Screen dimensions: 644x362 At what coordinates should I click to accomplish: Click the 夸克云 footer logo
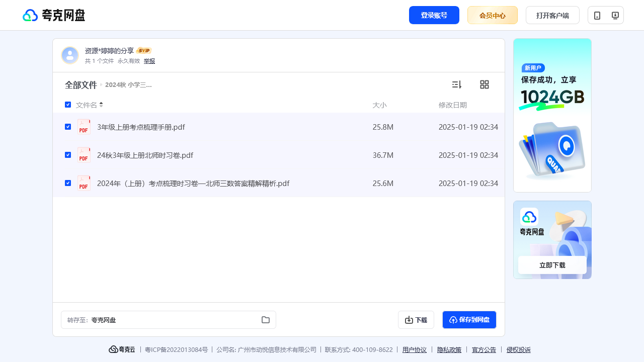(122, 349)
